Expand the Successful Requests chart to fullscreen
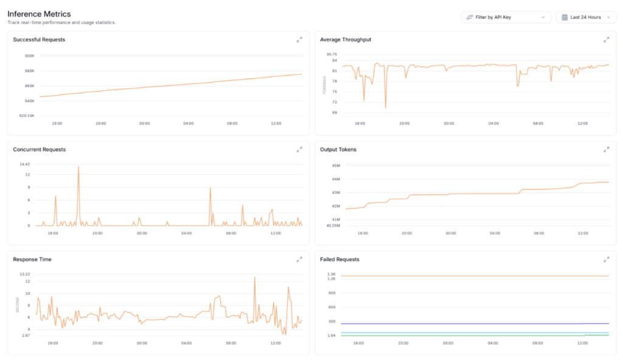The image size is (623, 364). click(x=299, y=40)
